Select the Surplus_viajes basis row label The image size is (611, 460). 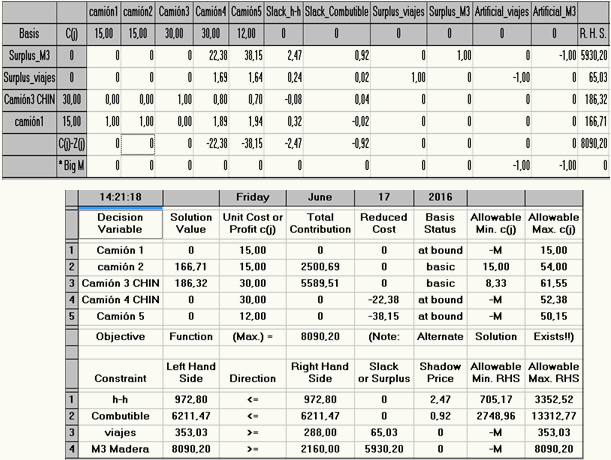(30, 78)
